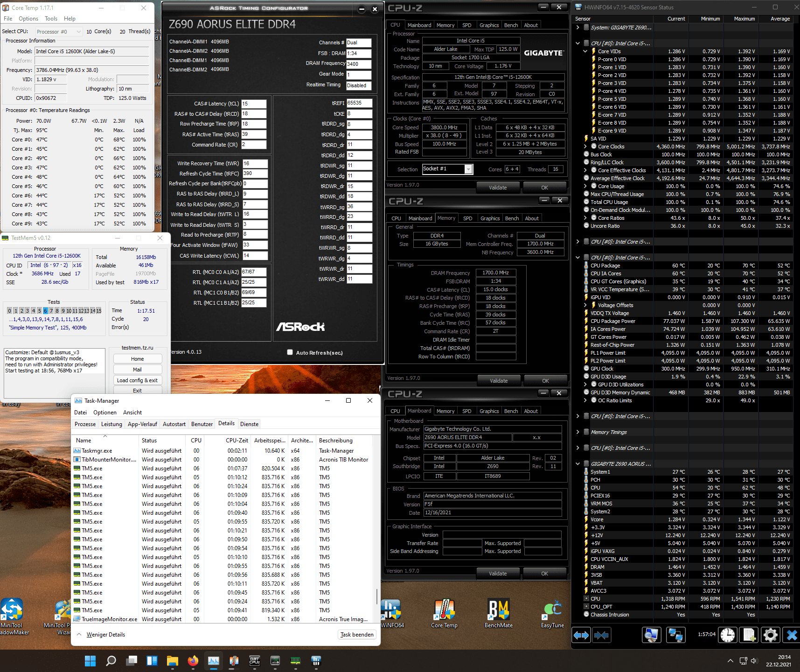Expand Core Usage node in HWiNFO
Viewport: 800px width, 672px height.
[585, 186]
